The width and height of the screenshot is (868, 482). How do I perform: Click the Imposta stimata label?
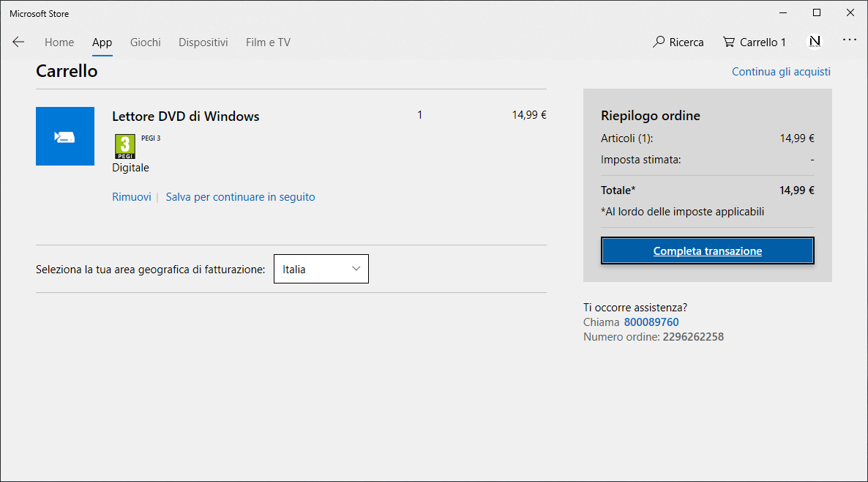[640, 160]
